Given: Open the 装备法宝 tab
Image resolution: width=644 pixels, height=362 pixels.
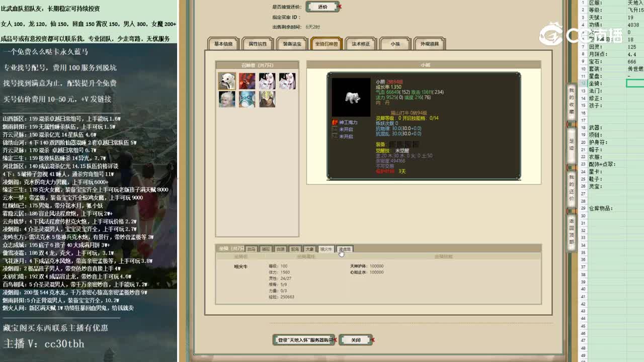Looking at the screenshot, I should point(292,44).
